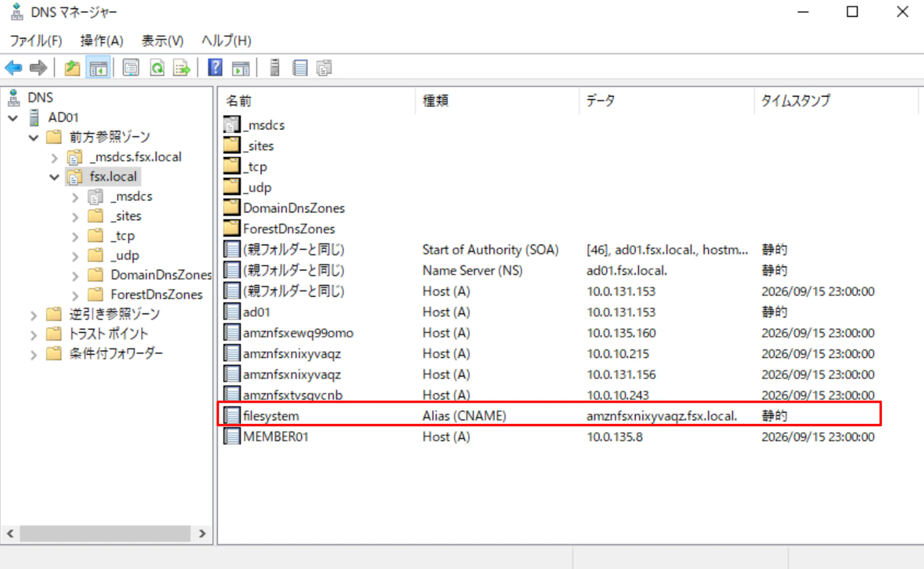The height and width of the screenshot is (569, 924).
Task: Click the server tower icon in toolbar
Action: (x=275, y=67)
